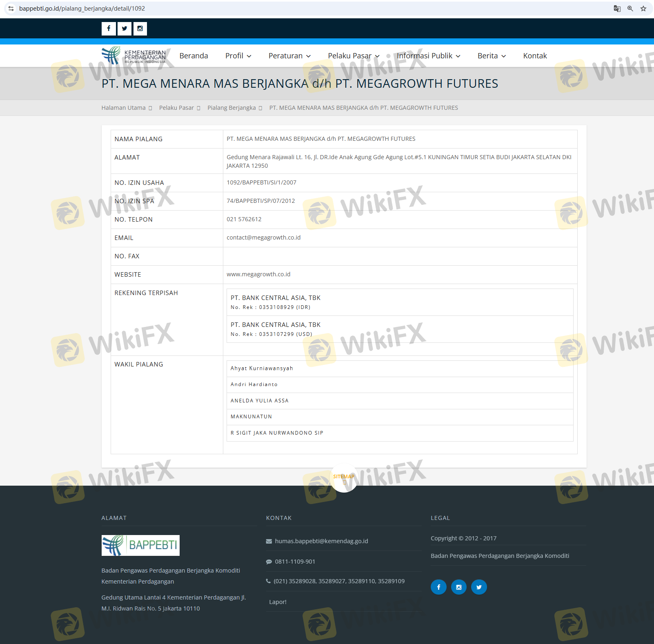The height and width of the screenshot is (644, 654).
Task: Click the footer KONTAK heading
Action: 279,518
